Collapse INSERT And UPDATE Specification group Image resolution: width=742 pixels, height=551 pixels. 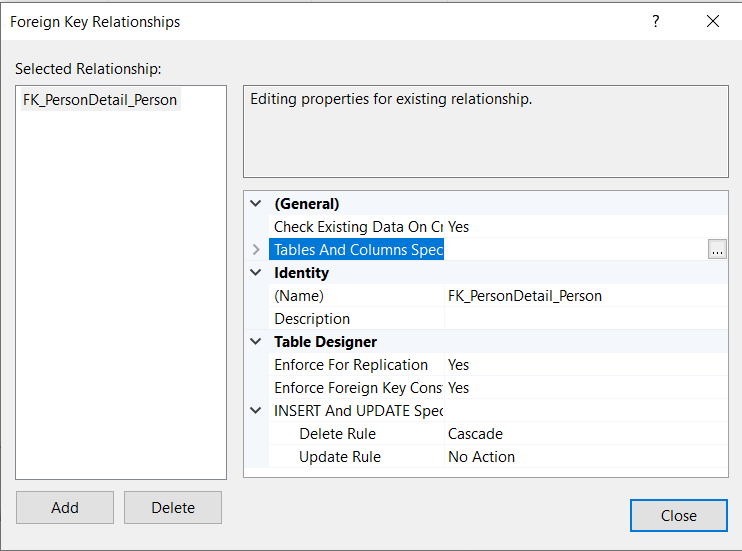(x=256, y=411)
